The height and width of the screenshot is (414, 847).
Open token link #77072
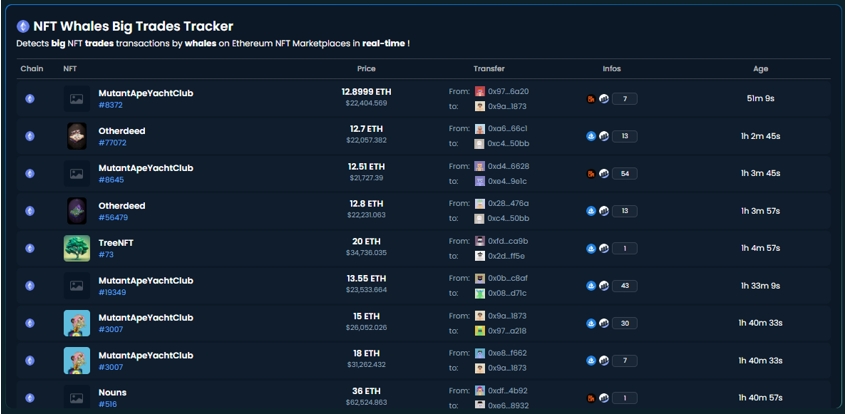pyautogui.click(x=112, y=143)
